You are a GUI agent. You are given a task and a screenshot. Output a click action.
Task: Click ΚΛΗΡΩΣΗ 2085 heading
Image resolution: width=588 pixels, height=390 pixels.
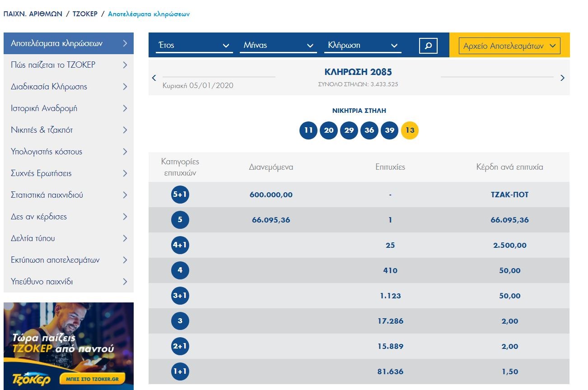358,72
